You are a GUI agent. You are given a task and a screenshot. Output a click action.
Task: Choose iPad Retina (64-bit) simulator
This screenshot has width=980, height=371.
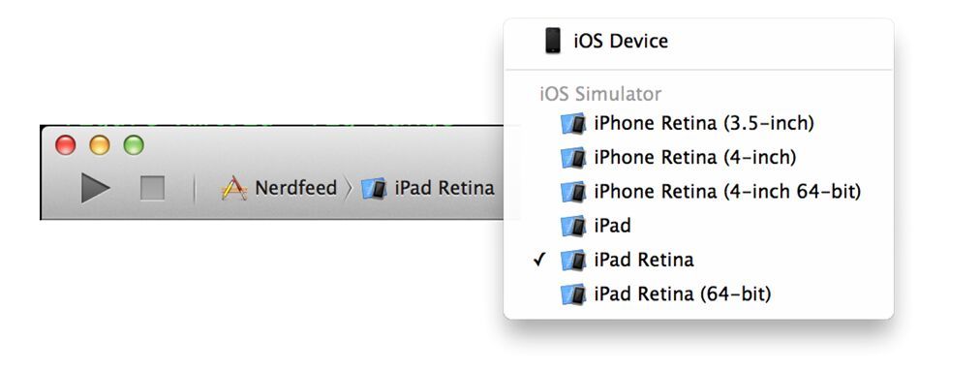click(698, 294)
